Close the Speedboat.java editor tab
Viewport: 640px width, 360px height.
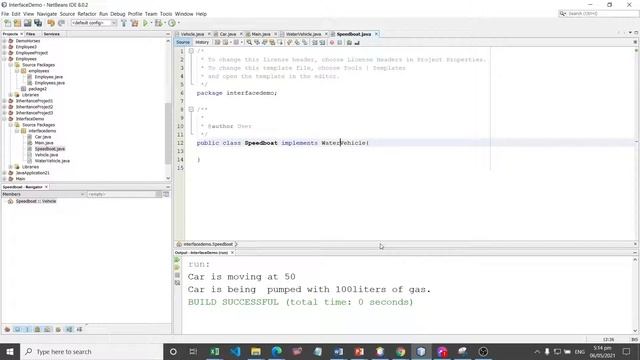coord(376,34)
